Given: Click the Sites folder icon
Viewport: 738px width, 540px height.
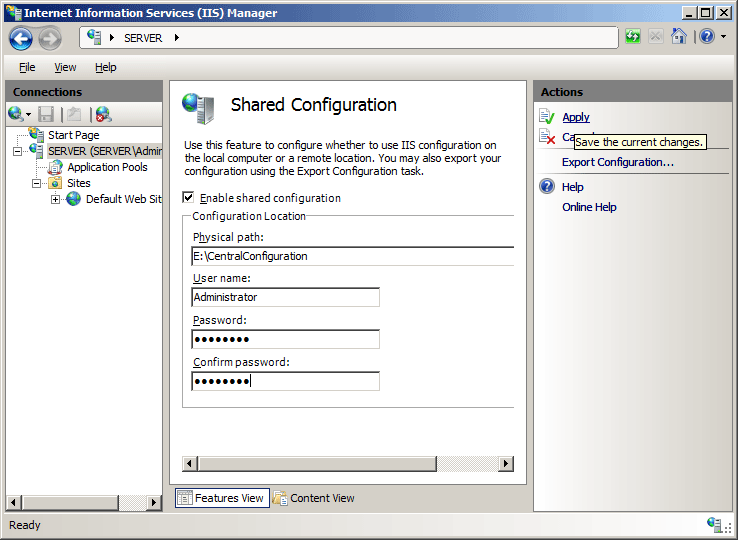Looking at the screenshot, I should (55, 183).
